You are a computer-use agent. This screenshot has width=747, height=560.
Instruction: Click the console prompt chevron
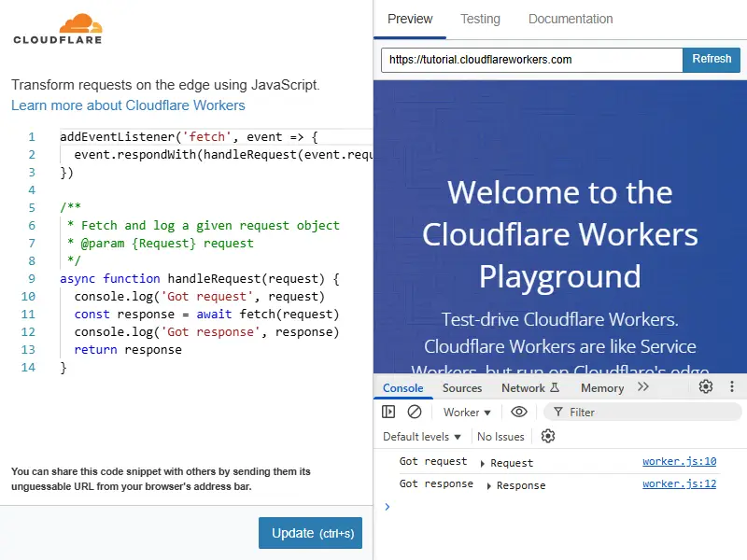coord(388,507)
